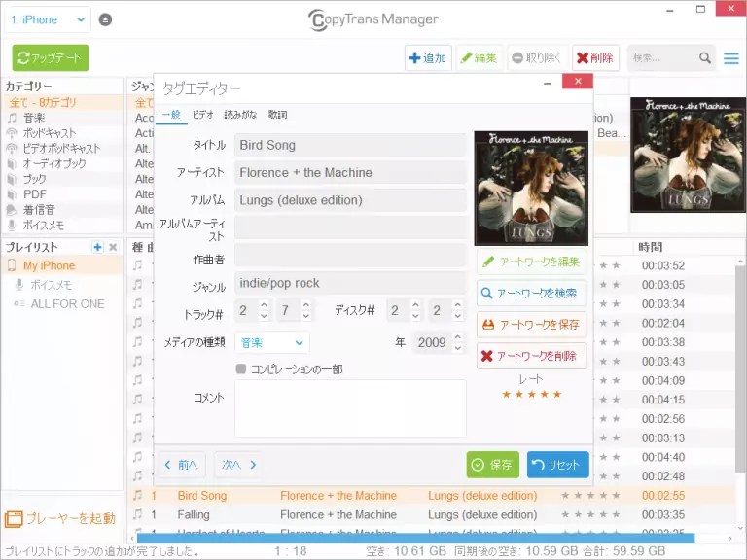The image size is (747, 560).
Task: Click the 追加 add button
Action: [x=428, y=58]
